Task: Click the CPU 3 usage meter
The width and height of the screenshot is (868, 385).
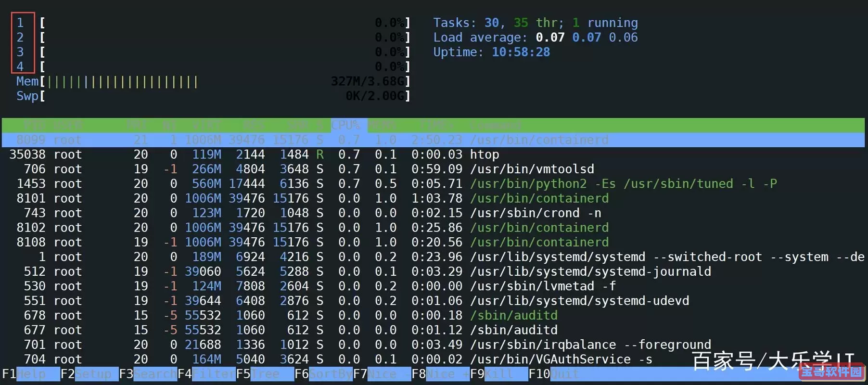Action: click(x=213, y=52)
